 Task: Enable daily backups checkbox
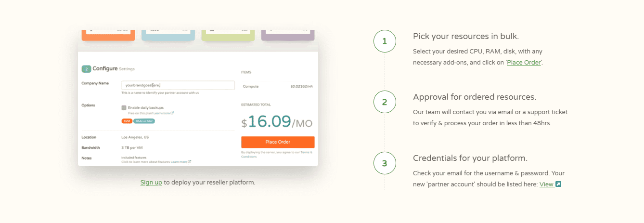point(124,107)
